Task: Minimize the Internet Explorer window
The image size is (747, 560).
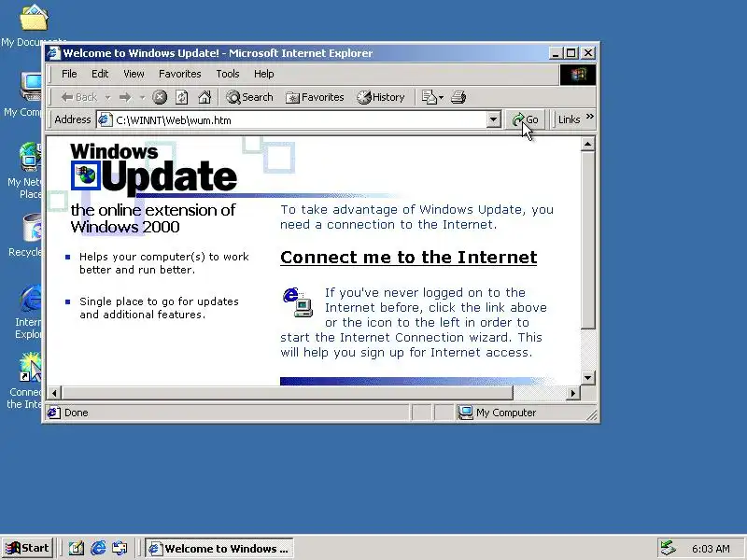Action: (555, 53)
